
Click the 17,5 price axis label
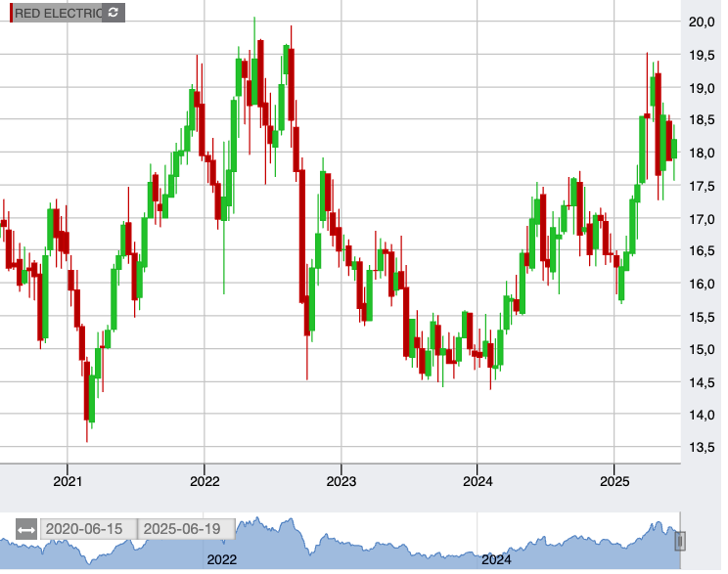[x=702, y=186]
